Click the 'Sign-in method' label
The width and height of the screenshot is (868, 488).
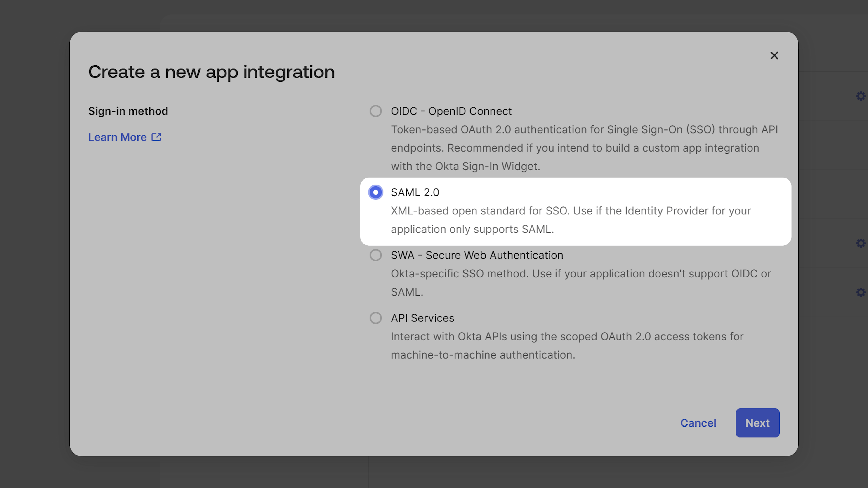(128, 111)
